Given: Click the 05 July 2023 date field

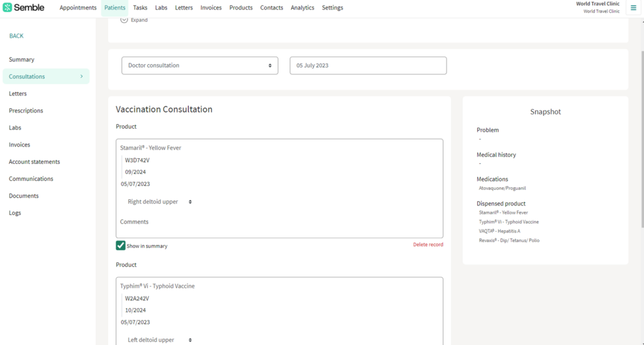Looking at the screenshot, I should click(x=368, y=65).
